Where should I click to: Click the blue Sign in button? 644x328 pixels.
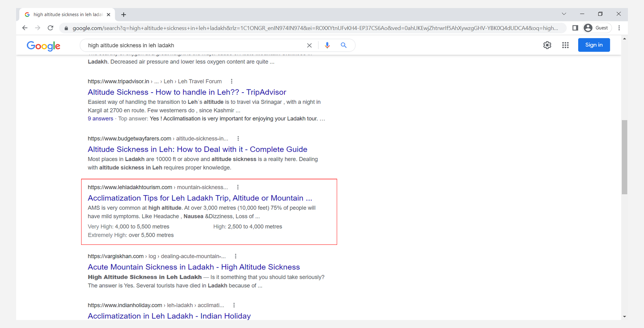[x=594, y=45]
